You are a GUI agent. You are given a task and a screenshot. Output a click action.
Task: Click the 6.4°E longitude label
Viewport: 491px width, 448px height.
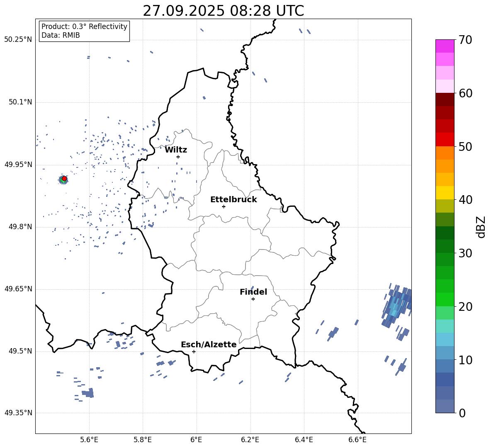(x=304, y=440)
